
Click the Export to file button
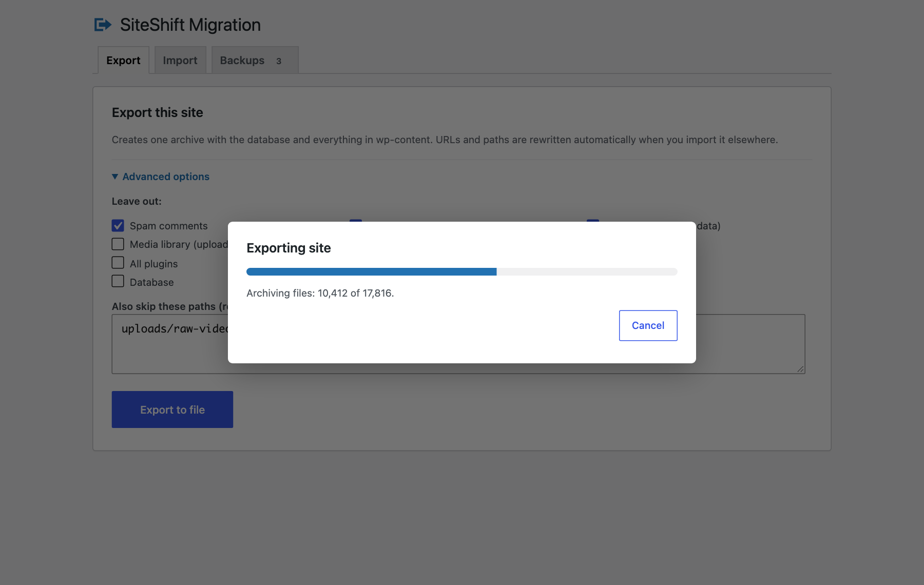172,410
